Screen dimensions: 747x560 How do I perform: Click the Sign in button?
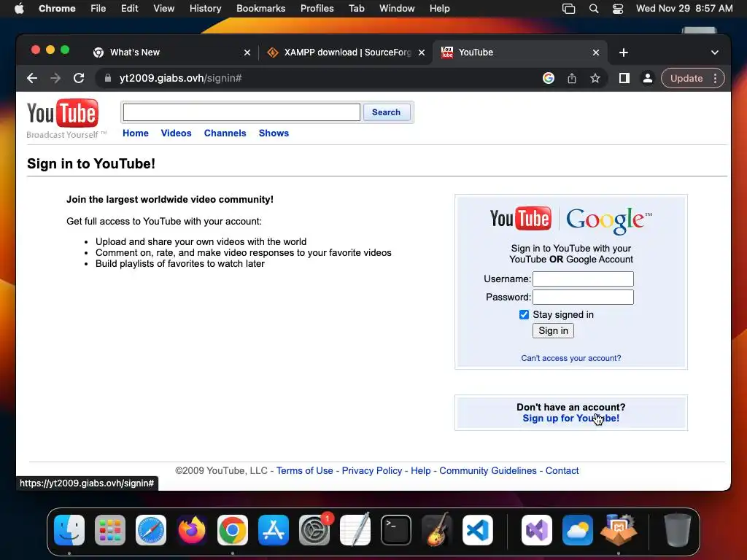click(553, 330)
